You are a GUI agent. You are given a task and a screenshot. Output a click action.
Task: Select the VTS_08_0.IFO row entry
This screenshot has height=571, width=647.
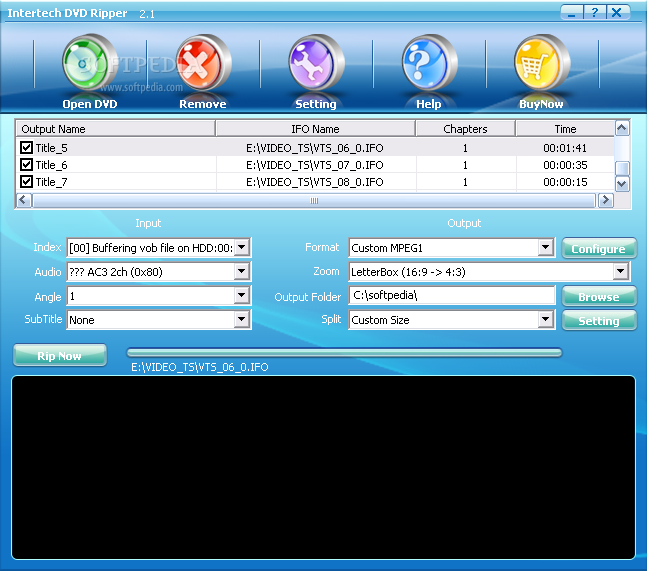(x=315, y=182)
